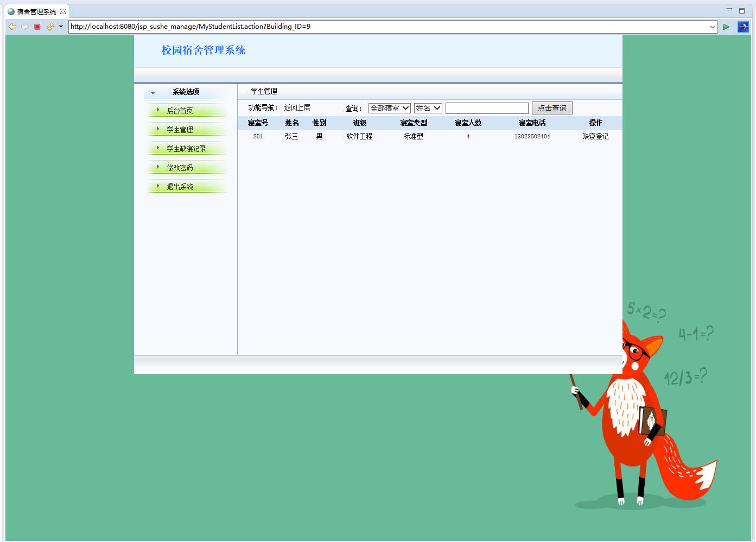Click the class cell 软件工程

pyautogui.click(x=359, y=137)
